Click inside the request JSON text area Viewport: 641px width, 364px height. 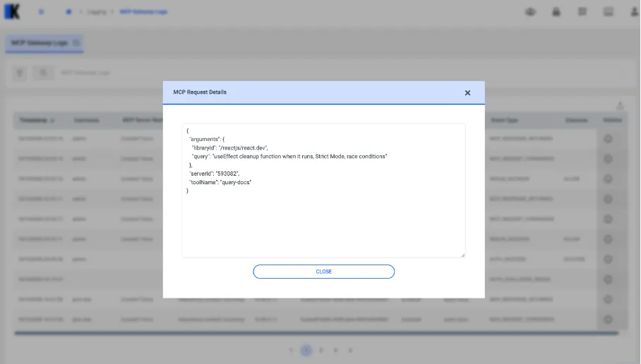324,190
